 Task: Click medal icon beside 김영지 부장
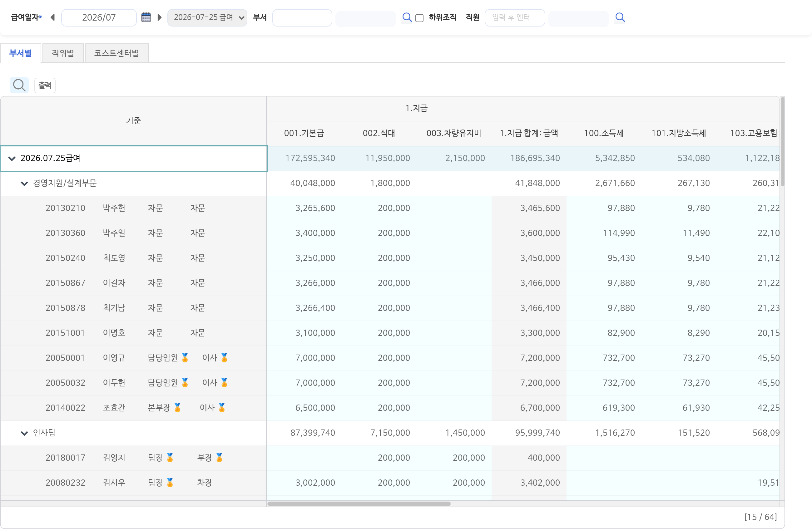point(219,457)
